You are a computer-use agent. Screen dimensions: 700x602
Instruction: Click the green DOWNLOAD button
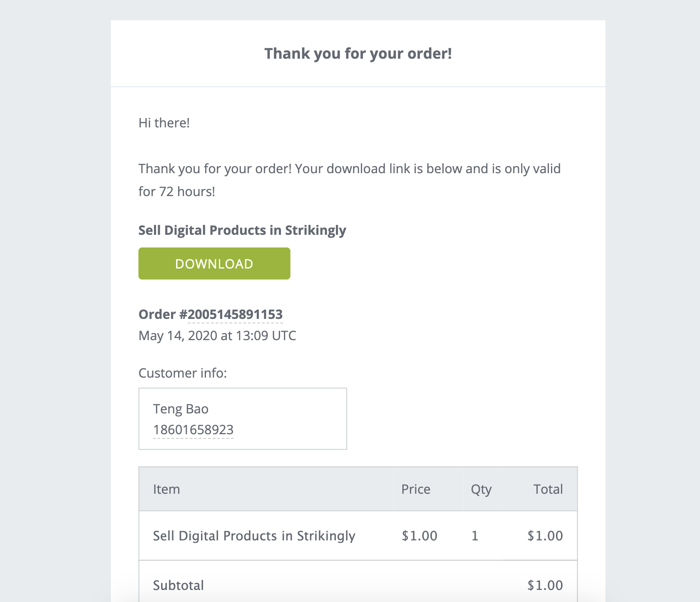pyautogui.click(x=214, y=264)
